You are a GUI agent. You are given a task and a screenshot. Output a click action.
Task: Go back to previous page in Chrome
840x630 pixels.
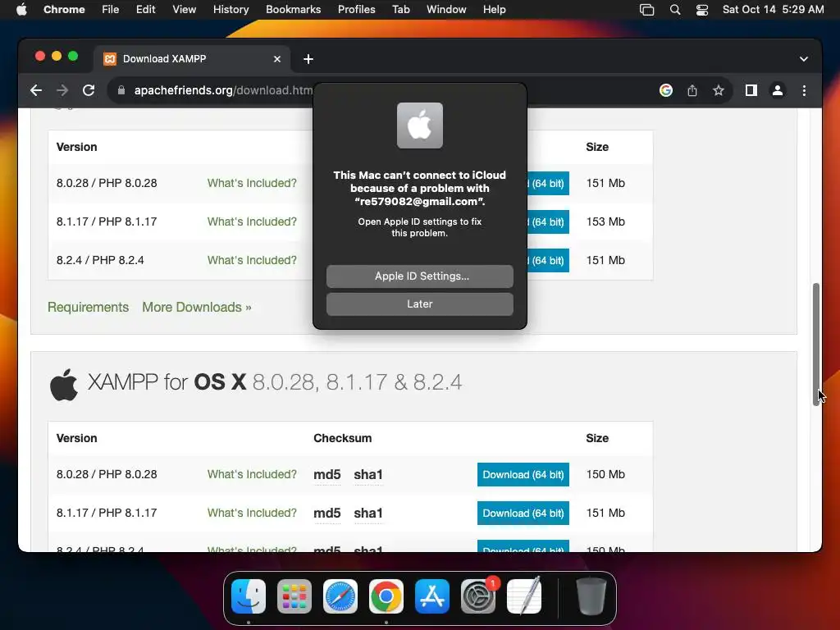click(36, 90)
